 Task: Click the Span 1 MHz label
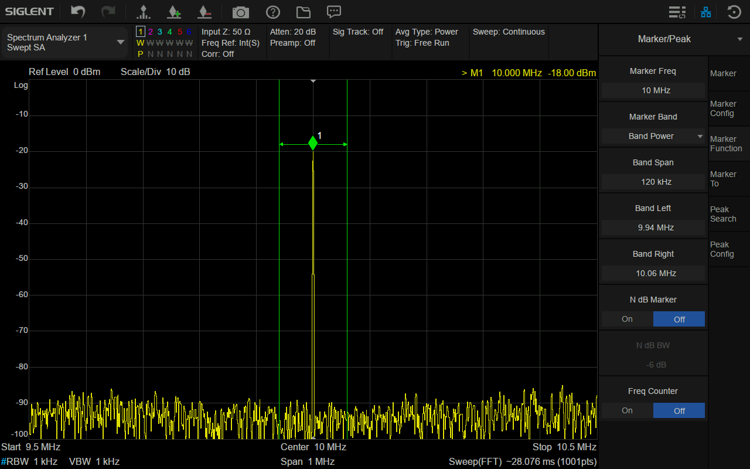point(307,462)
